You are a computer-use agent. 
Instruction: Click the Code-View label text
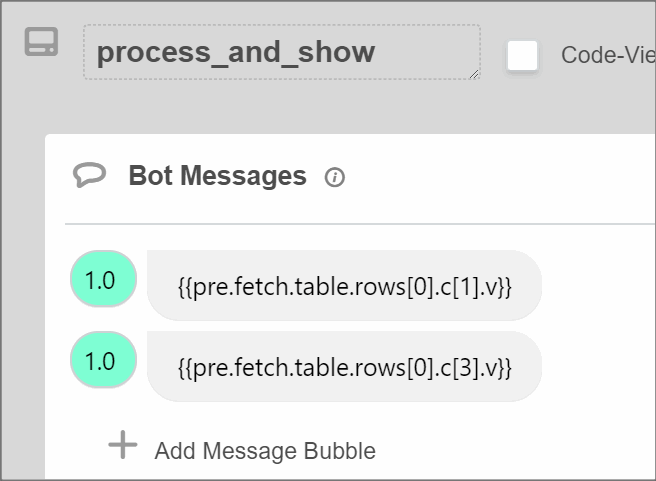point(607,55)
